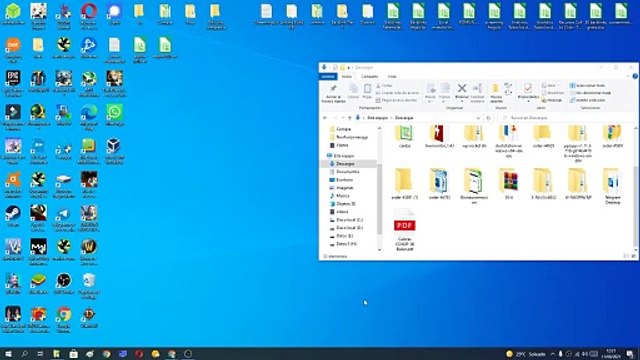Expand the Eliminar dropdown arrow
This screenshot has height=360, width=640.
pos(462,101)
